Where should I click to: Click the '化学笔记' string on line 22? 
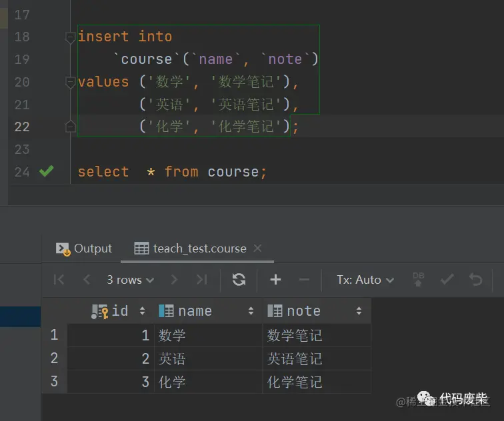[x=246, y=126]
